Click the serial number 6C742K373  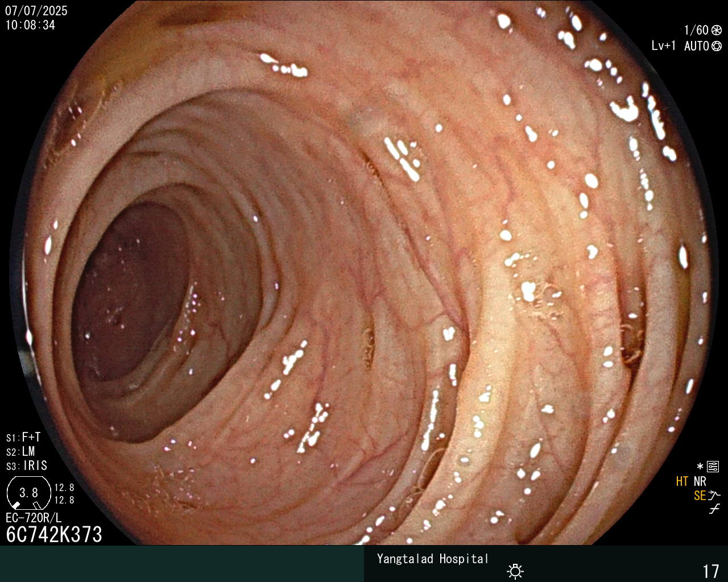point(54,534)
